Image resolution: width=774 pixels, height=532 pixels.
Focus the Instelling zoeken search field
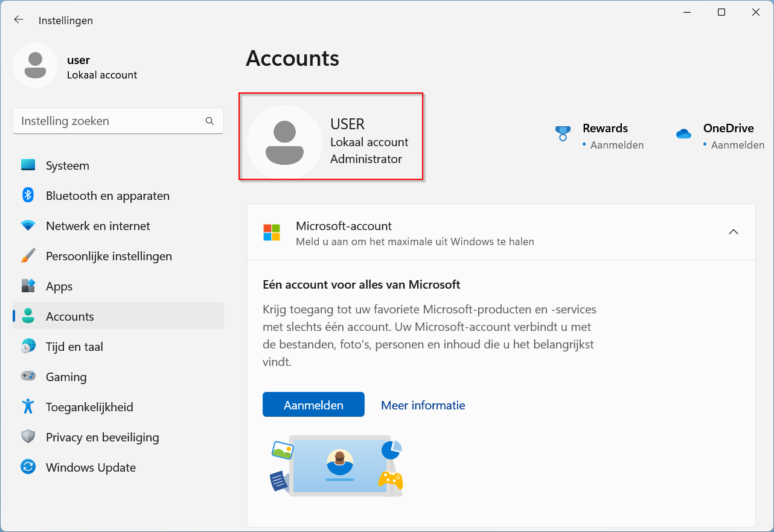[109, 121]
